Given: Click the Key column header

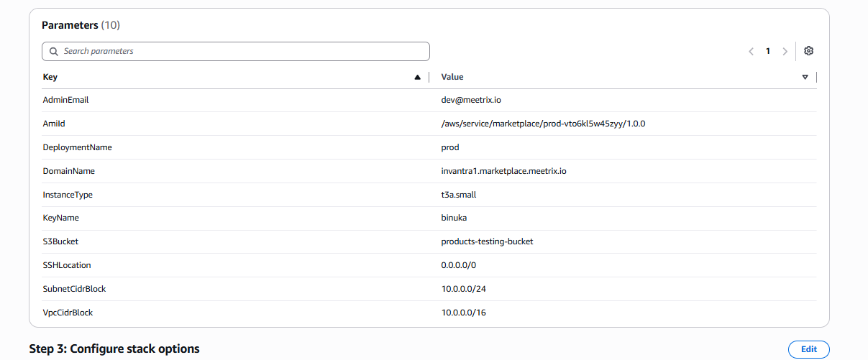Looking at the screenshot, I should [x=50, y=77].
